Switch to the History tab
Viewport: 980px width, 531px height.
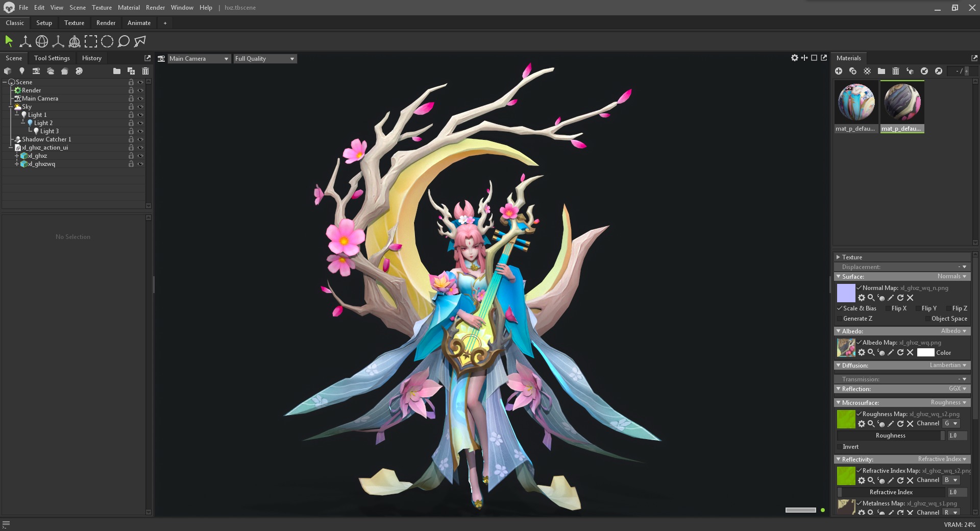point(92,58)
